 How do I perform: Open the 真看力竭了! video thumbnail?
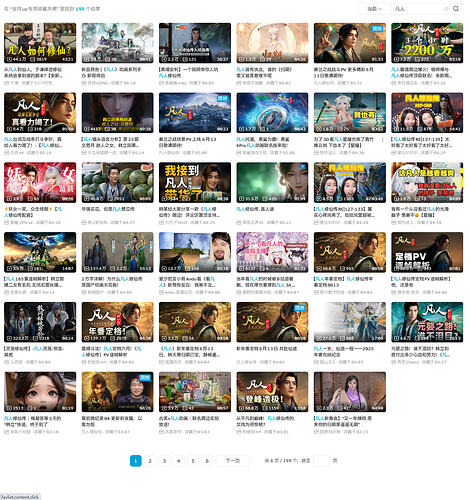(x=40, y=113)
